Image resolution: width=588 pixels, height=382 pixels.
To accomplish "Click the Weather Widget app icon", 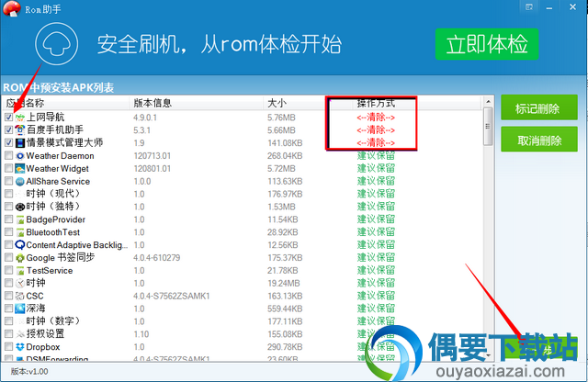I will point(20,168).
